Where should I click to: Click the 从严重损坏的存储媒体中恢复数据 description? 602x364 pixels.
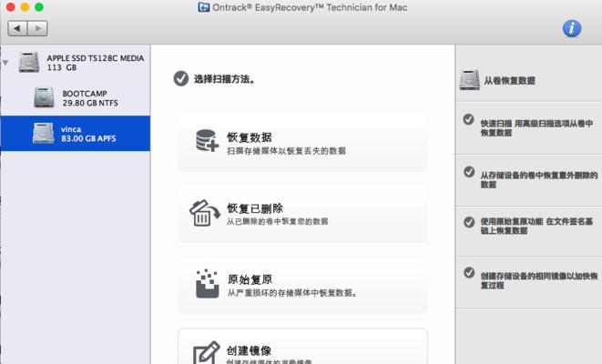[292, 293]
